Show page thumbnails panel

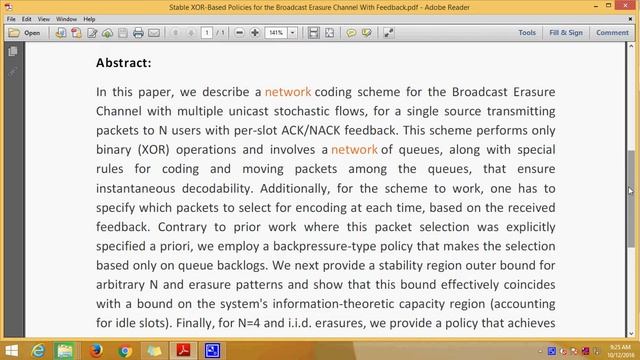pyautogui.click(x=13, y=51)
